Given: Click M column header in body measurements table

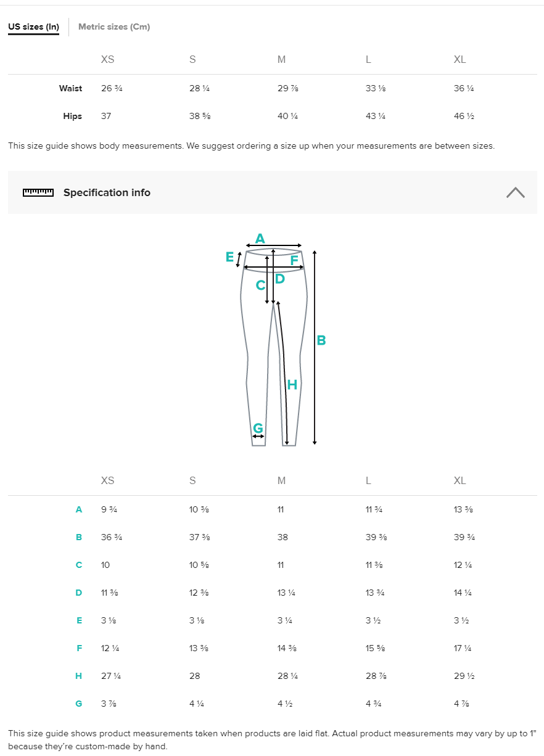Looking at the screenshot, I should 281,59.
